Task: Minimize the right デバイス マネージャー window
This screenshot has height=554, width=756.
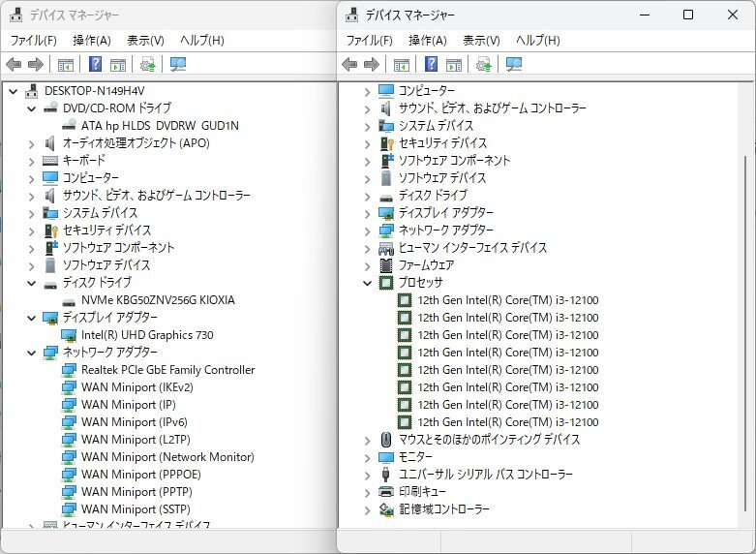Action: [645, 15]
